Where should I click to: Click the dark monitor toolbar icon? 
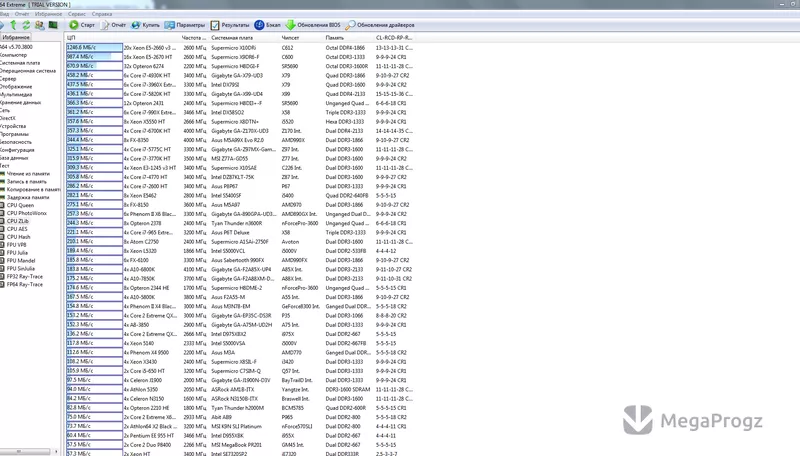click(53, 24)
